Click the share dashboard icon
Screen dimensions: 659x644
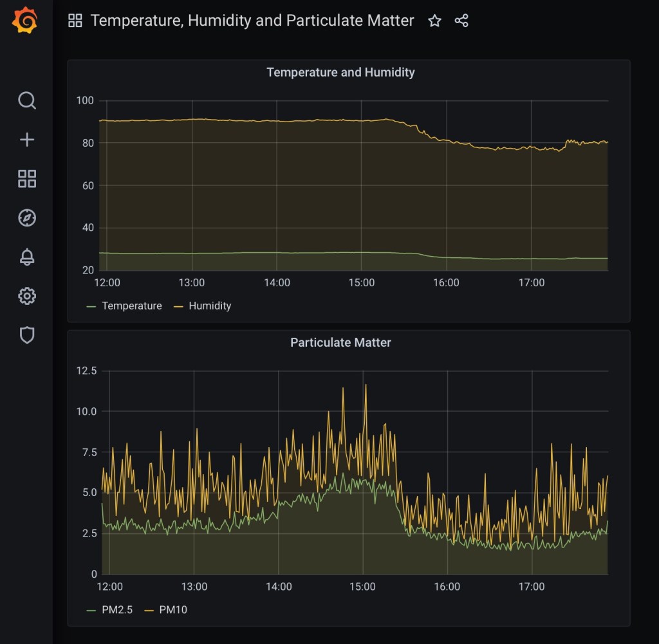461,21
